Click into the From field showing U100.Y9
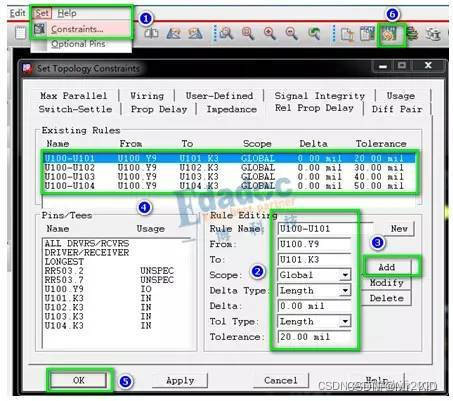 click(x=314, y=244)
